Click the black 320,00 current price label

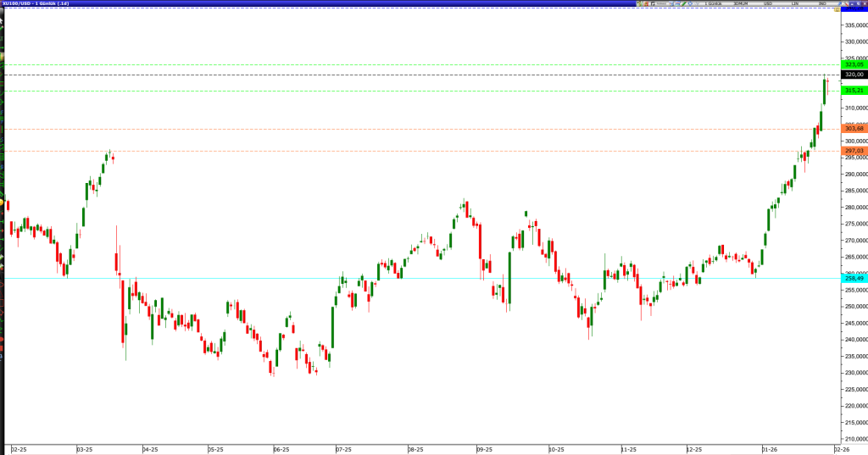point(854,75)
